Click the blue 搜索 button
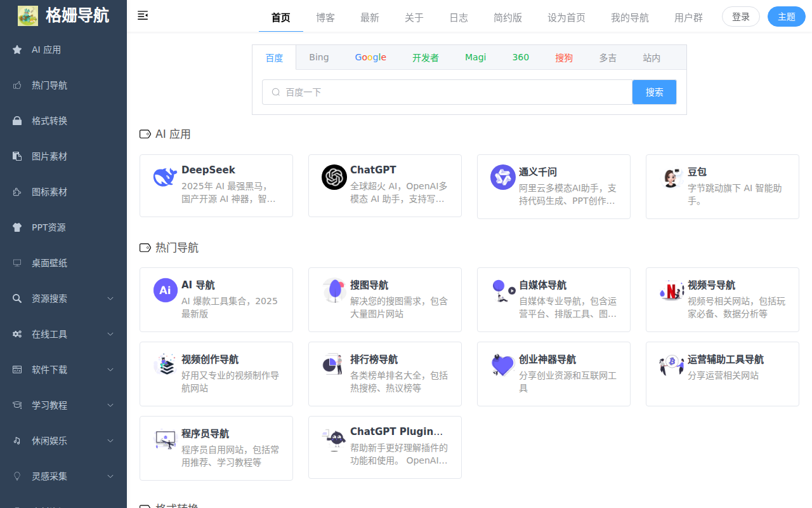This screenshot has width=812, height=508. [655, 92]
